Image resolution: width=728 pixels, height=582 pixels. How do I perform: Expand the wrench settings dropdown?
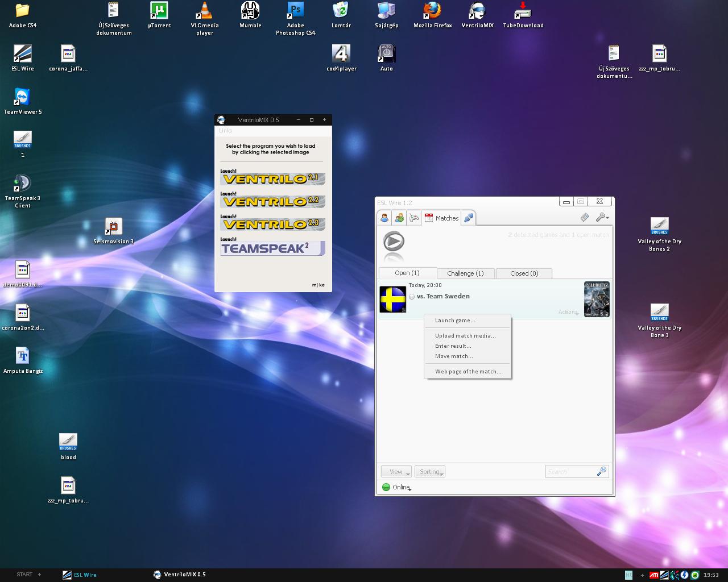pos(602,217)
